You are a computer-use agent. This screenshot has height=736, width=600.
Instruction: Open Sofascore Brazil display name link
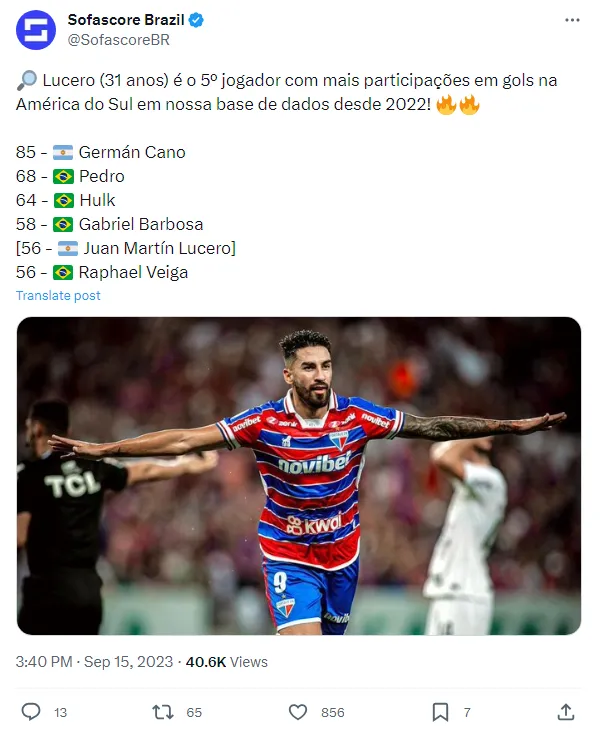pos(127,20)
